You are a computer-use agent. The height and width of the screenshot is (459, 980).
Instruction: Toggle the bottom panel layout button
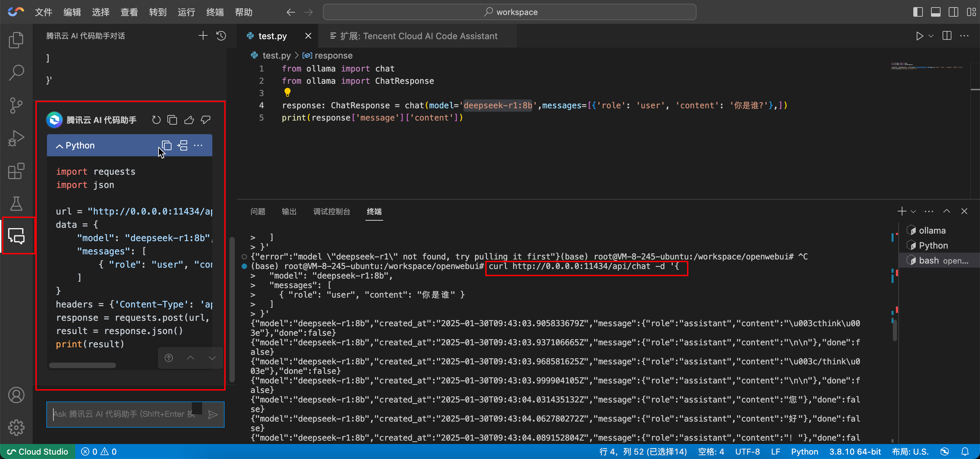click(x=935, y=12)
